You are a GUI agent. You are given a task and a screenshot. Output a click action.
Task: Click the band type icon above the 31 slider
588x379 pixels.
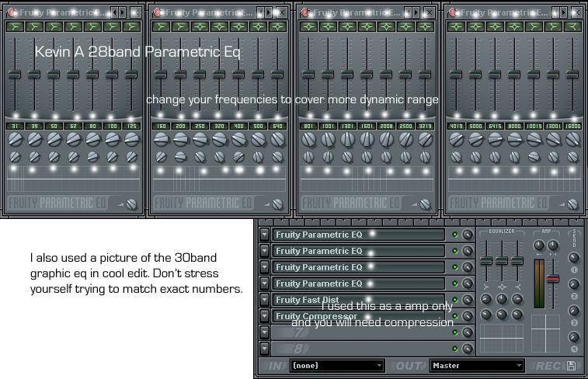[x=15, y=26]
